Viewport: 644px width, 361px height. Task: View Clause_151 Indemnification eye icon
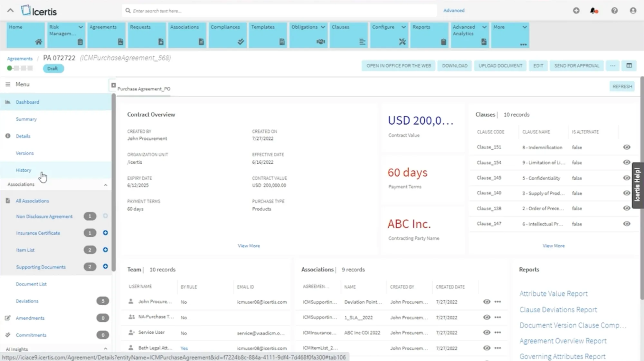[626, 147]
